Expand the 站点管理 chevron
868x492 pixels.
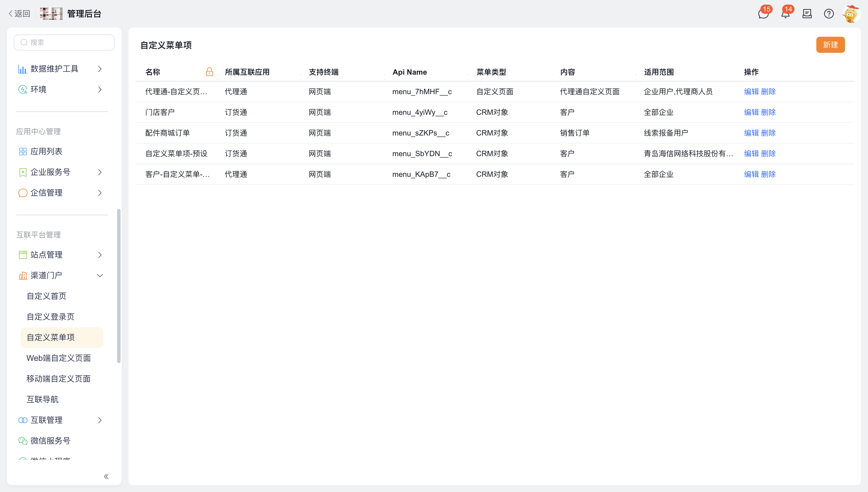pos(100,255)
